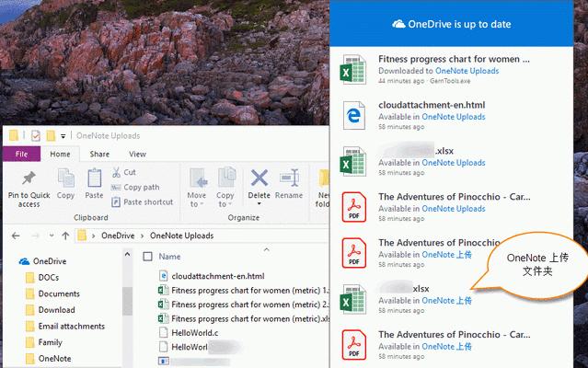Select the HelloWorld.c file
The height and width of the screenshot is (368, 588).
pos(195,333)
